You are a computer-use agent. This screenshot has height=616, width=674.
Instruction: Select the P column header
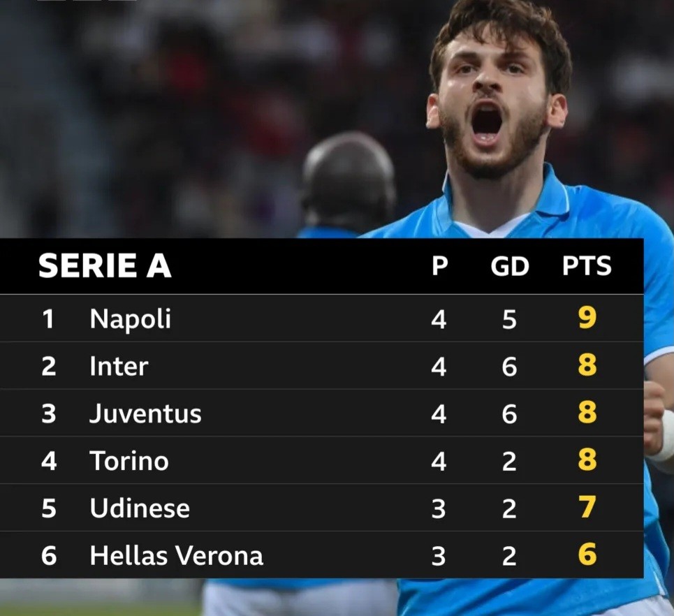click(439, 265)
